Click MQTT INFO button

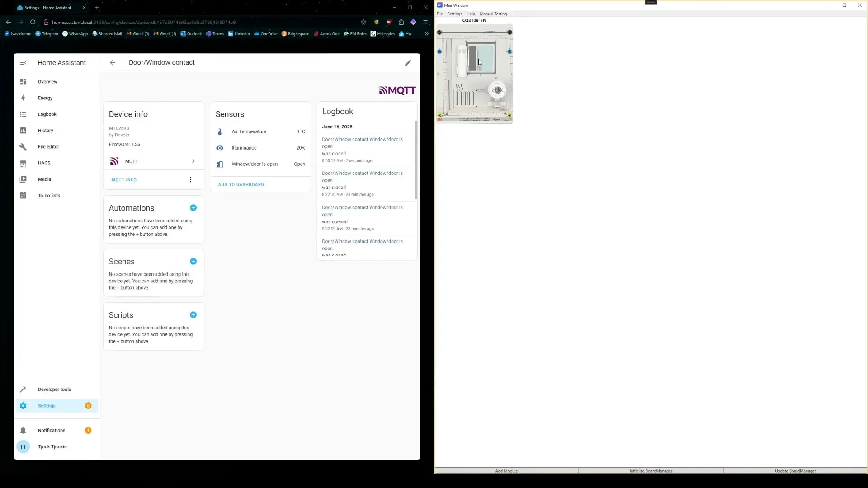coord(124,180)
